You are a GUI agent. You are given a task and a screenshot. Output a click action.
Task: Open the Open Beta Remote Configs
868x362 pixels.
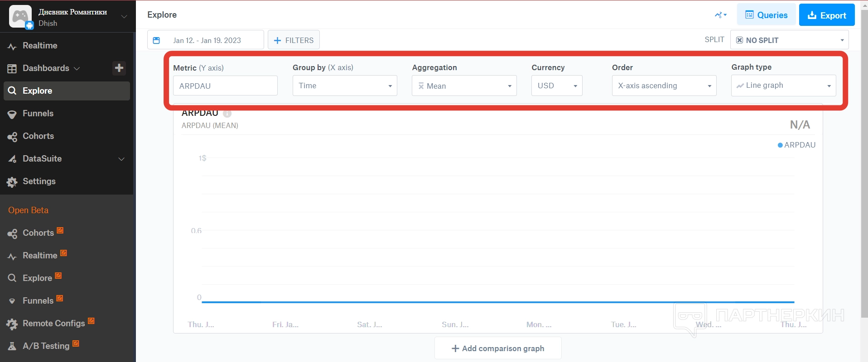pos(53,323)
